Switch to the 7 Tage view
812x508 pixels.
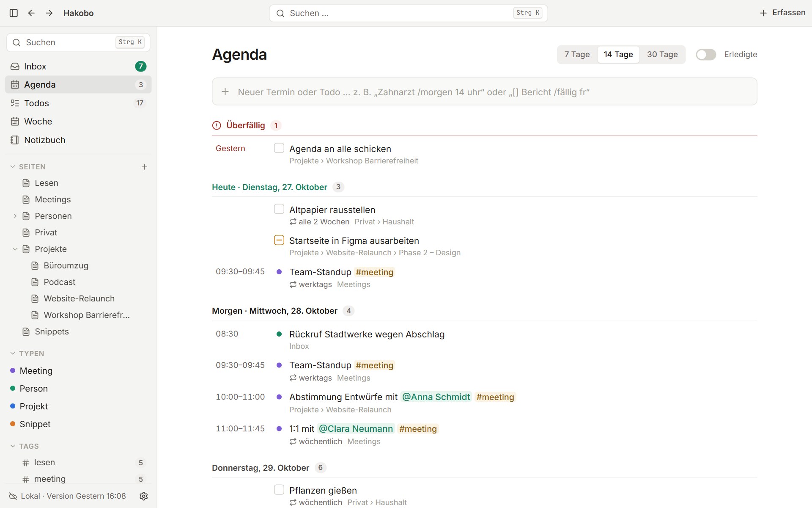click(577, 55)
